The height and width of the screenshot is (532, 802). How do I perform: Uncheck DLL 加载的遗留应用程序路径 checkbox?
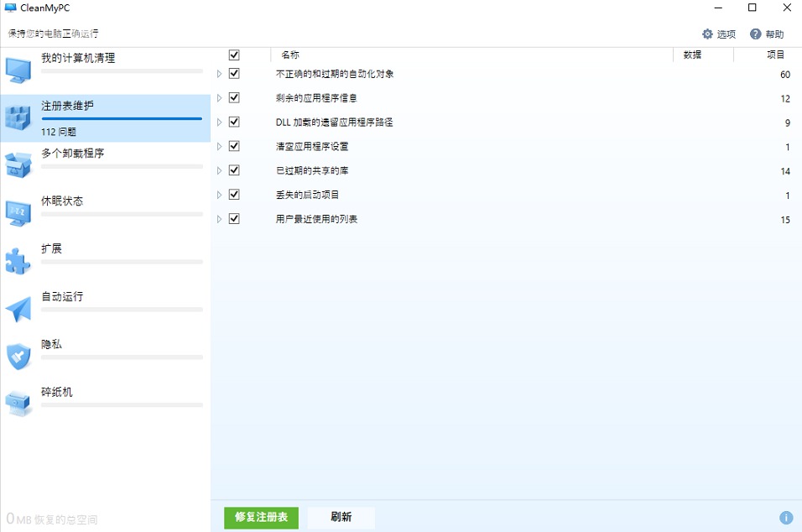click(x=234, y=122)
